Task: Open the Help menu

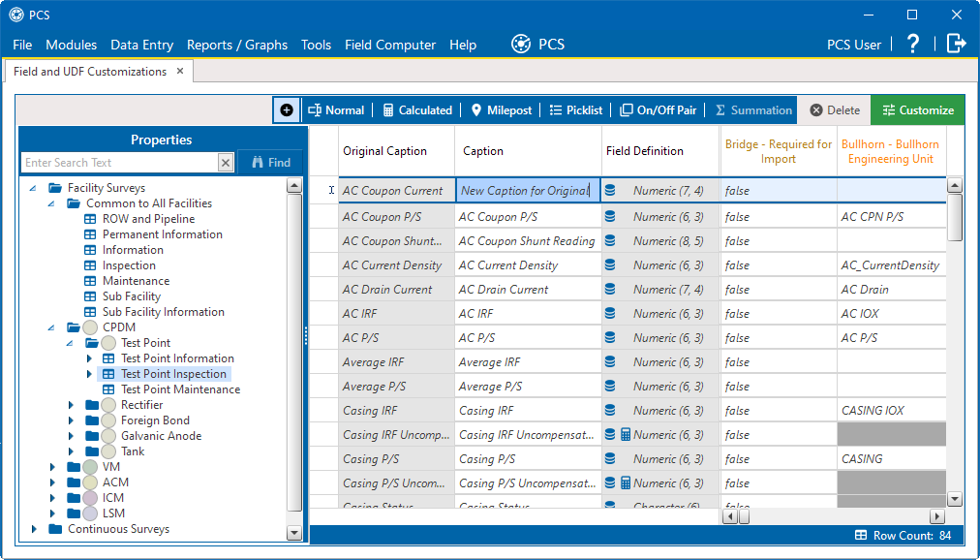Action: (463, 45)
